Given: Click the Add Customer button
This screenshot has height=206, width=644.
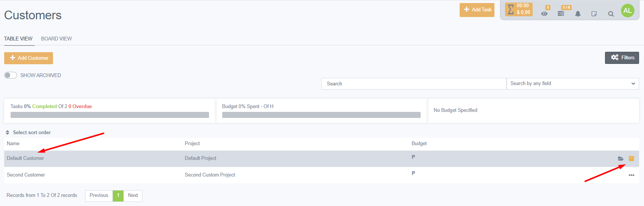Looking at the screenshot, I should pos(29,58).
